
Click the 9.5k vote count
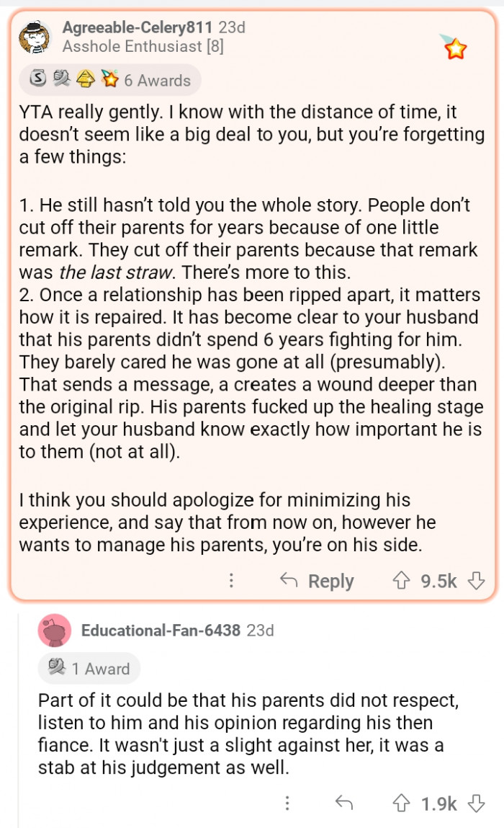(438, 581)
